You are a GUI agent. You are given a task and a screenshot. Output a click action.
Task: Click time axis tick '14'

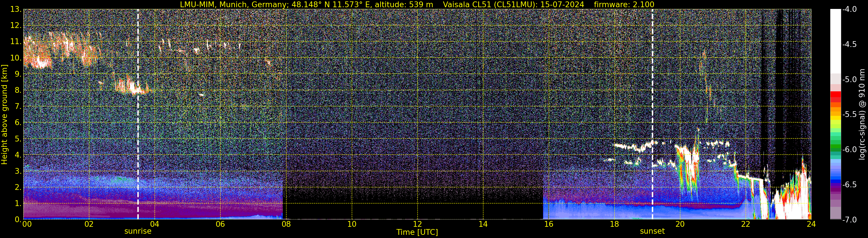point(483,224)
